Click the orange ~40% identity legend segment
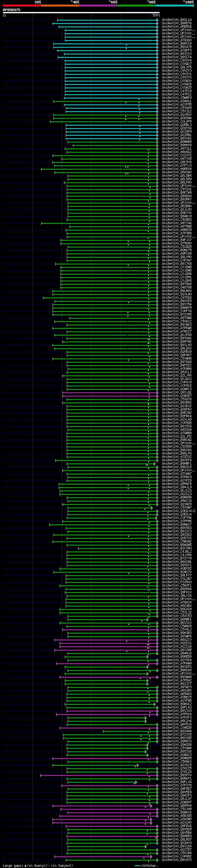This screenshot has width=197, height=868. (x=60, y=6)
